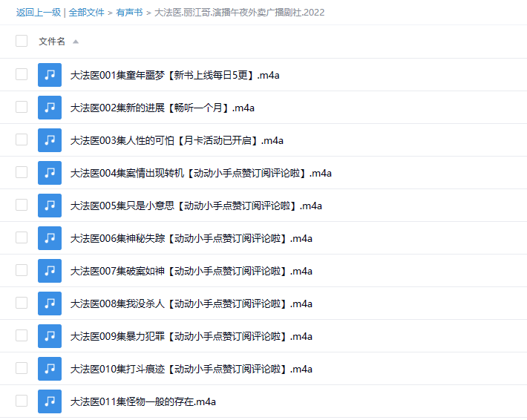Click the music note icon for 大法医006集神秘失踪
This screenshot has width=527, height=420.
click(x=50, y=238)
